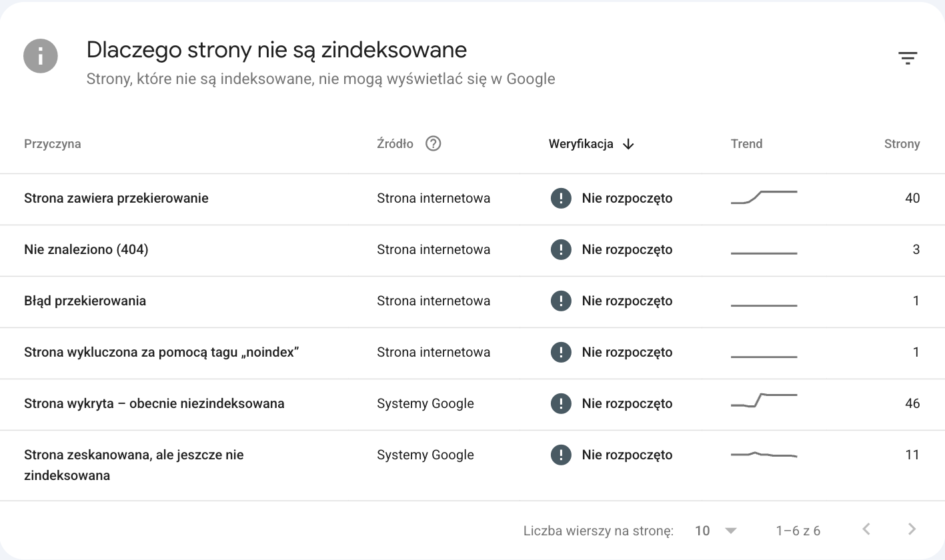Click 'Nie rozpoczęto' in the noindex tag row
Screen dimensions: 945x560
[x=627, y=352]
